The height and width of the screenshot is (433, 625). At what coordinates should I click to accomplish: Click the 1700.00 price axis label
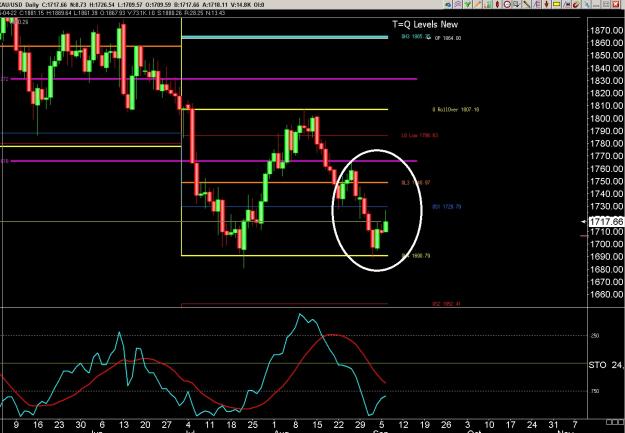pyautogui.click(x=606, y=244)
